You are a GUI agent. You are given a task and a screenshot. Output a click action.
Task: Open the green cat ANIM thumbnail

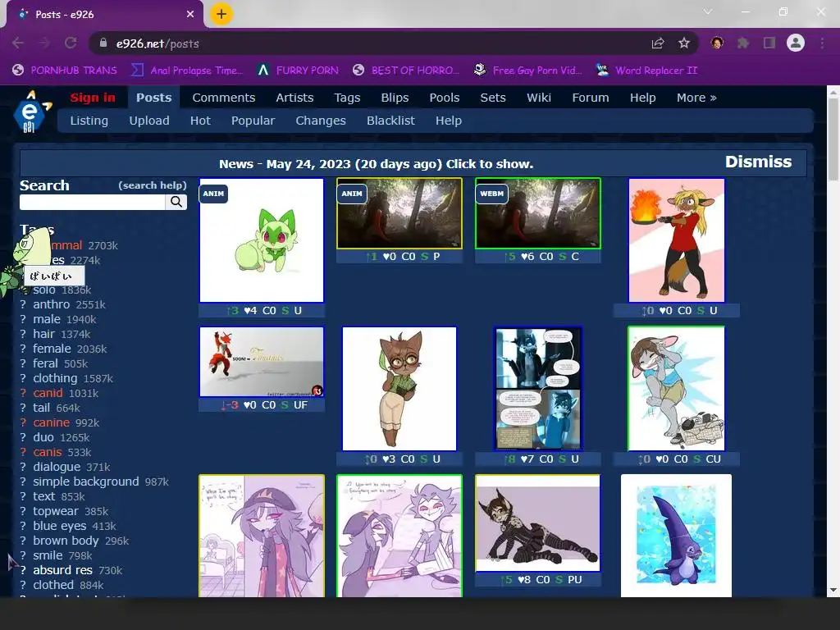262,240
